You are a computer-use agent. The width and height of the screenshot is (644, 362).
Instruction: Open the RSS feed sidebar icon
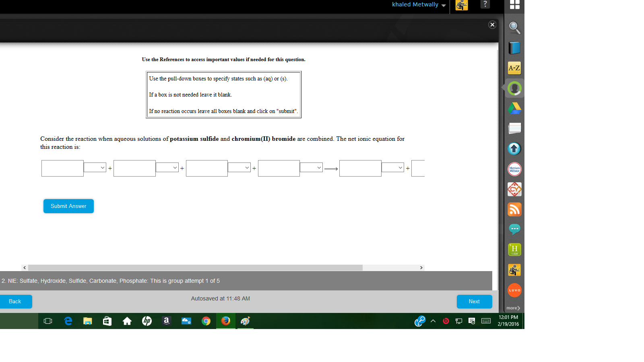click(x=514, y=209)
